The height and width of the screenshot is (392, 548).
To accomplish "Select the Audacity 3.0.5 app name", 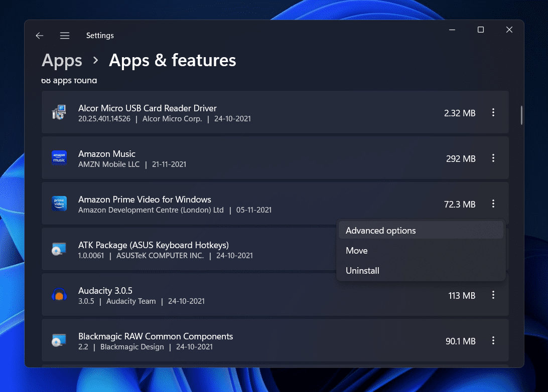I will click(x=105, y=291).
